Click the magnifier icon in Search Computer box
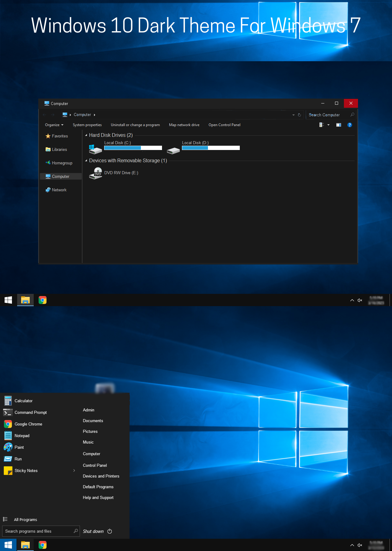The height and width of the screenshot is (551, 392). 352,115
